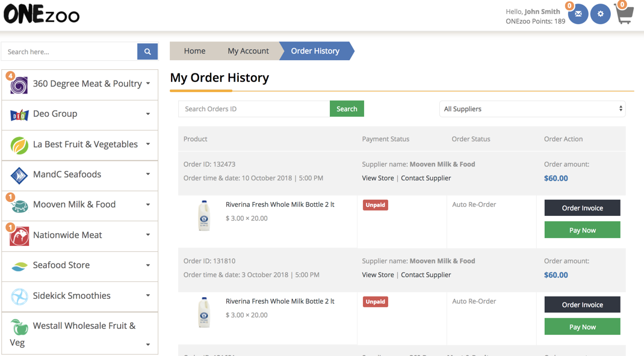
Task: Click 'Order ID: 131810' text
Action: pos(209,261)
